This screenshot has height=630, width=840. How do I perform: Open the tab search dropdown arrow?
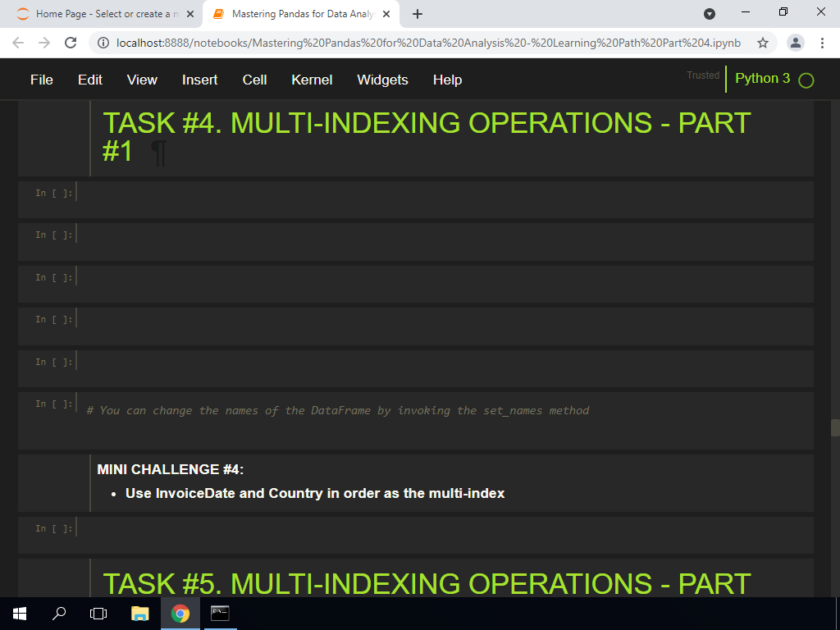710,15
